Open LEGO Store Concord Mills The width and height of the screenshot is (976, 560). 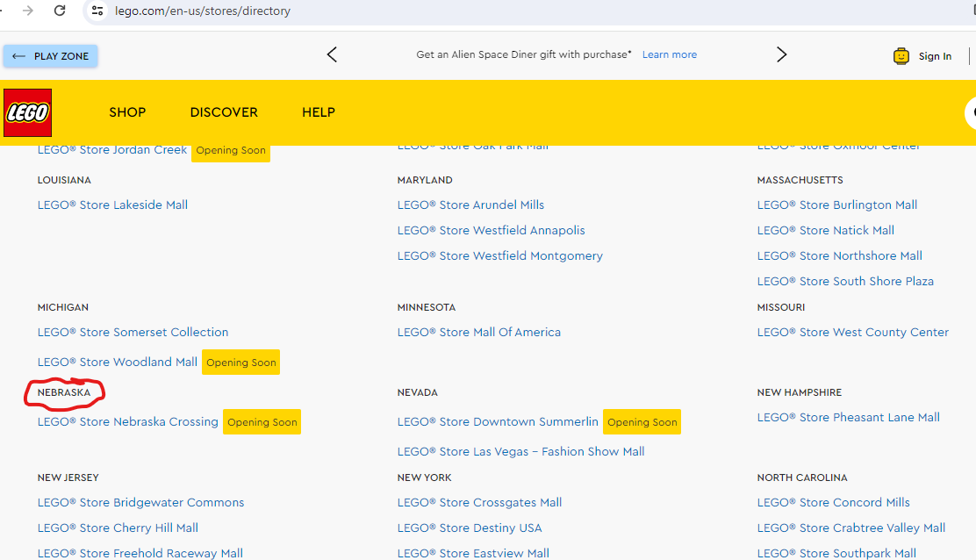834,503
